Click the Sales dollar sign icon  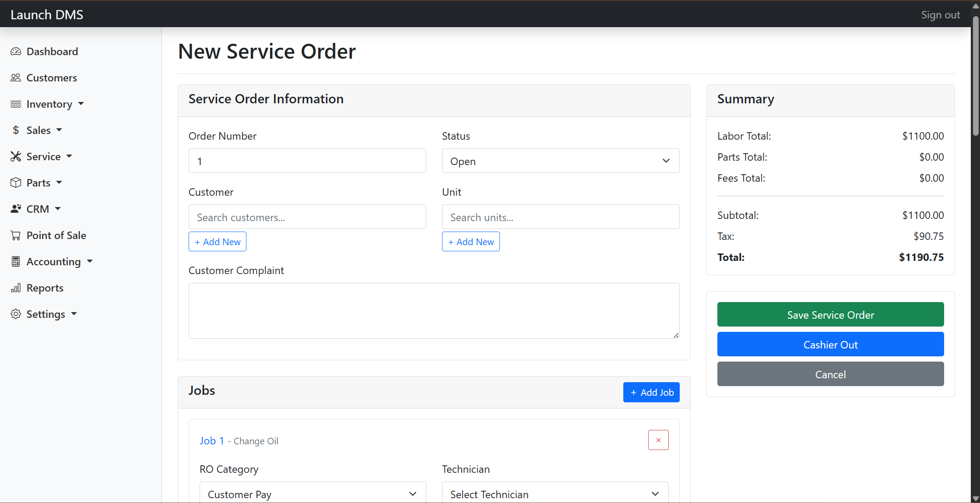(16, 130)
